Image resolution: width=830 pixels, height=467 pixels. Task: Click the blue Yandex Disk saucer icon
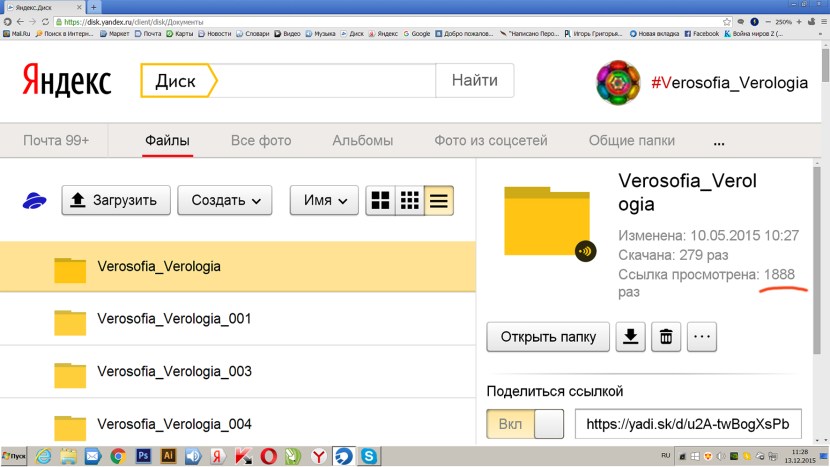pos(36,201)
